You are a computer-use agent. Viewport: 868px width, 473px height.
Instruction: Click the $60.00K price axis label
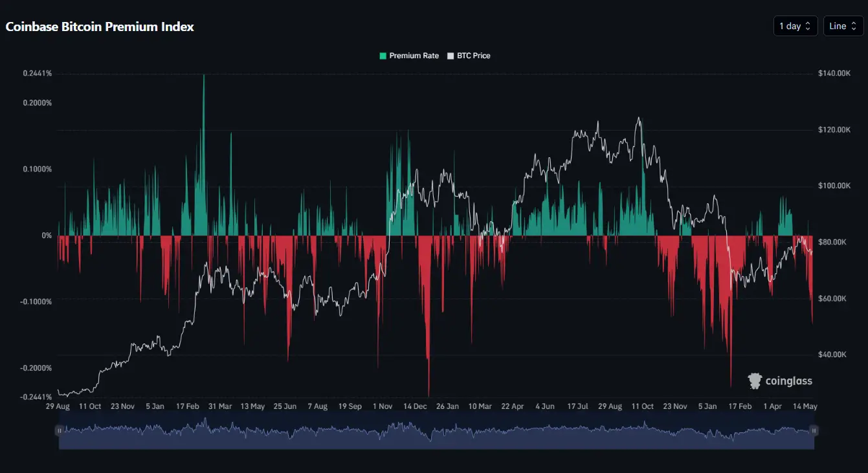[832, 299]
